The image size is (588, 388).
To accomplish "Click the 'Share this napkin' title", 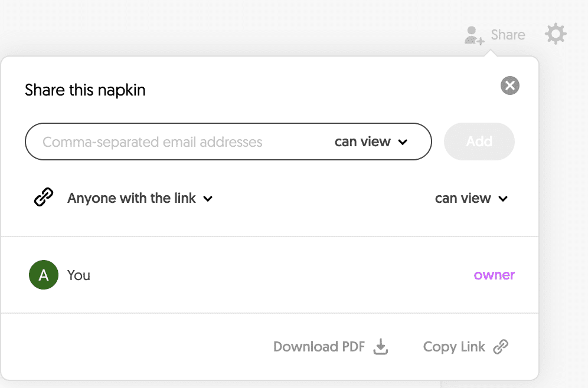I will [x=85, y=90].
